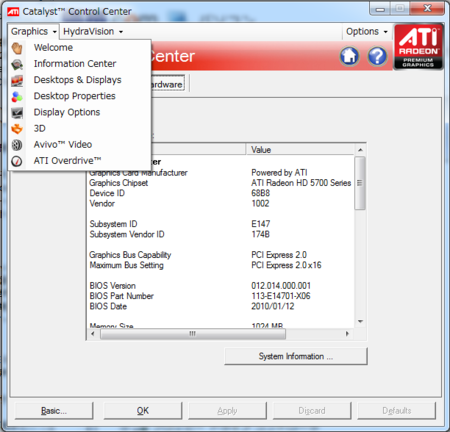Screen dimensions: 450x432
Task: Open ATI Overdrive menu entry
Action: pos(80,161)
